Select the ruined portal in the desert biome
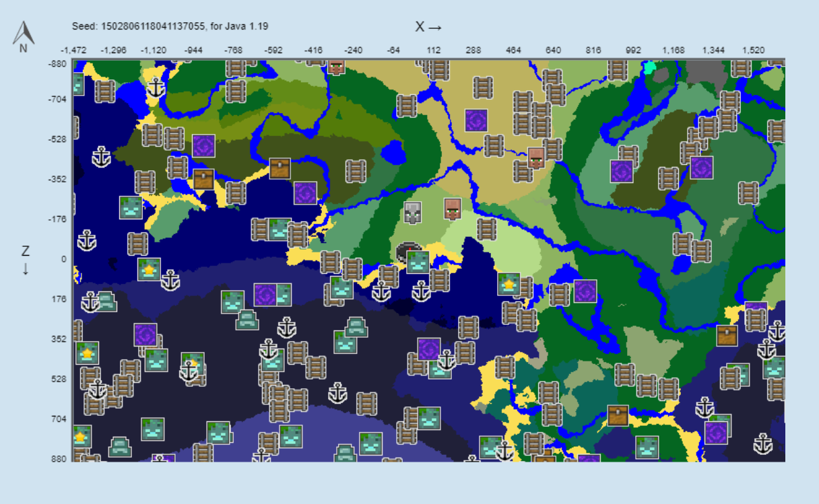The height and width of the screenshot is (504, 819). [x=476, y=120]
